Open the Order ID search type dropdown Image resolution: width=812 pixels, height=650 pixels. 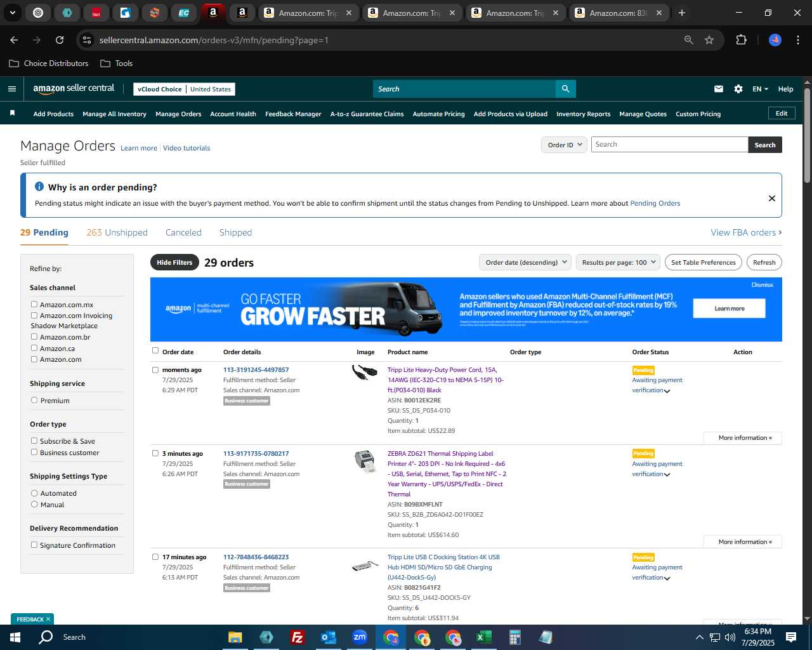(x=564, y=145)
